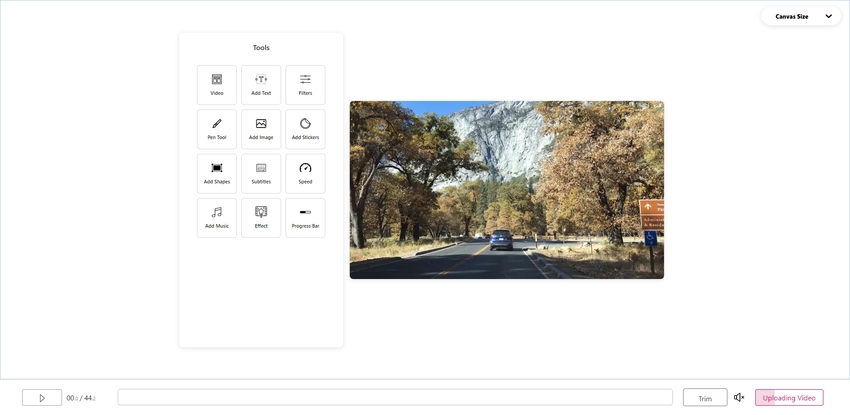This screenshot has width=850, height=415.
Task: Open the Subtitles tool
Action: tap(261, 174)
